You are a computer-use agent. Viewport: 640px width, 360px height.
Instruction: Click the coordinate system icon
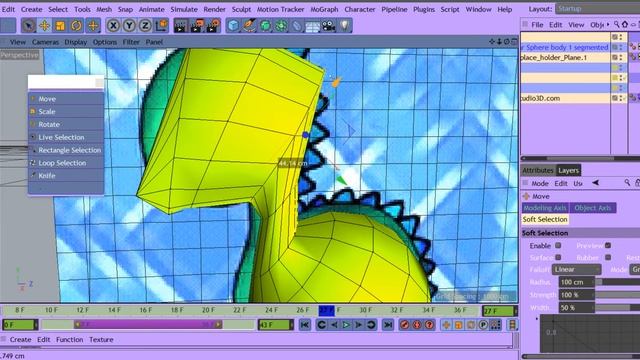[x=161, y=26]
